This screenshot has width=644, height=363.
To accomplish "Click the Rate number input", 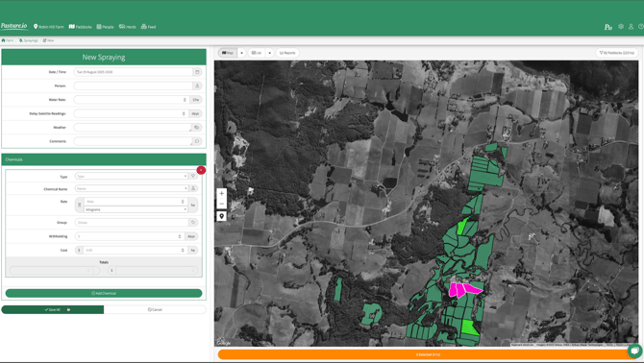I will coord(136,202).
